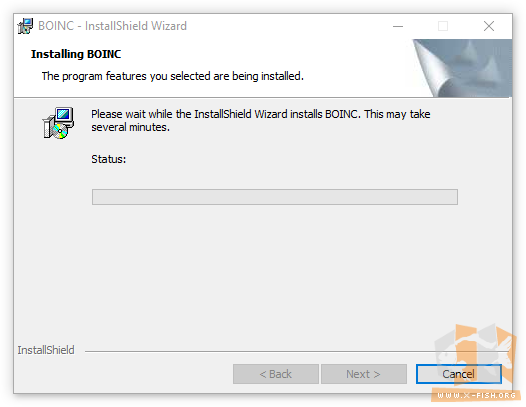Viewport: 526px width, 407px height.
Task: Minimize the InstallShield Wizard window
Action: coord(398,26)
